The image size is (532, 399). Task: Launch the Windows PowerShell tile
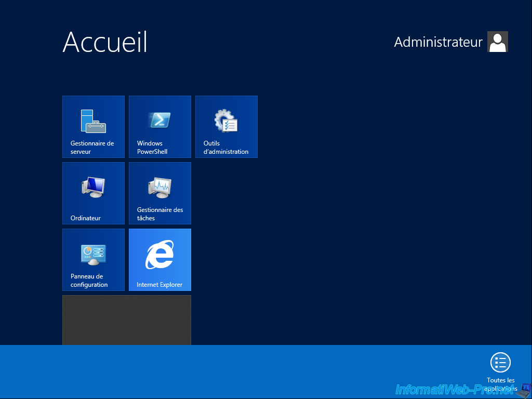160,127
